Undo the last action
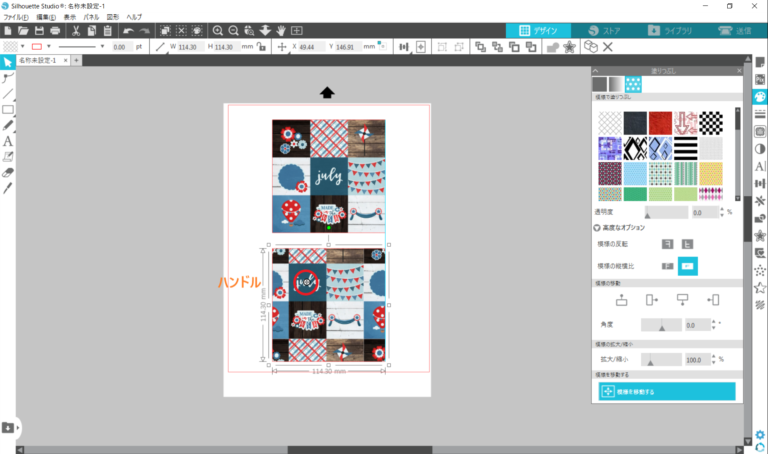The height and width of the screenshot is (454, 768). [128, 30]
